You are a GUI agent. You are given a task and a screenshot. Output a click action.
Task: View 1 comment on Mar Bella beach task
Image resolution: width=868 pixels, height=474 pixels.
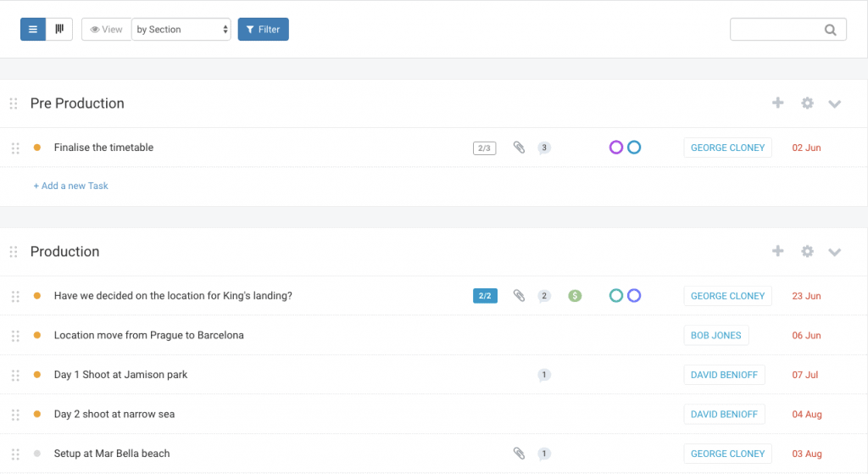(544, 454)
